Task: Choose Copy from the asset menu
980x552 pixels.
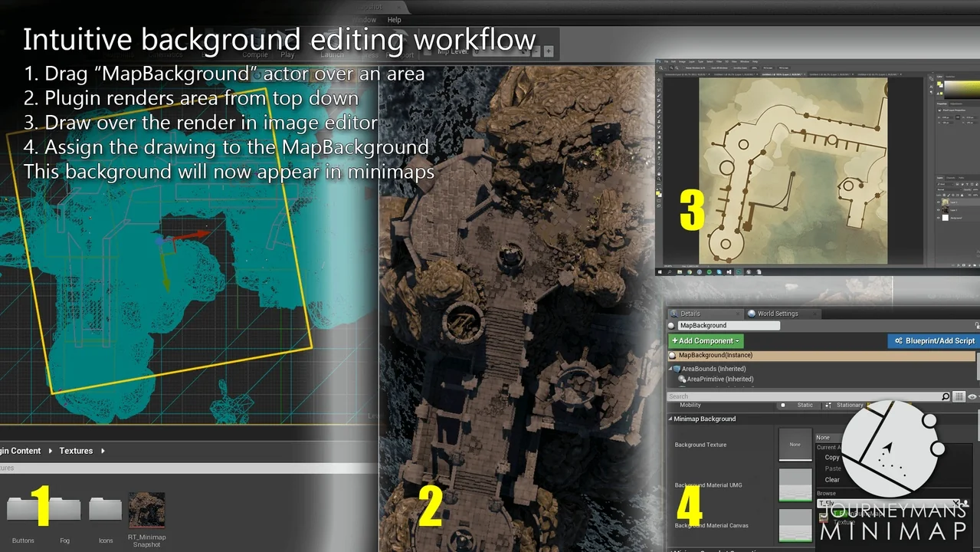Action: [x=832, y=458]
